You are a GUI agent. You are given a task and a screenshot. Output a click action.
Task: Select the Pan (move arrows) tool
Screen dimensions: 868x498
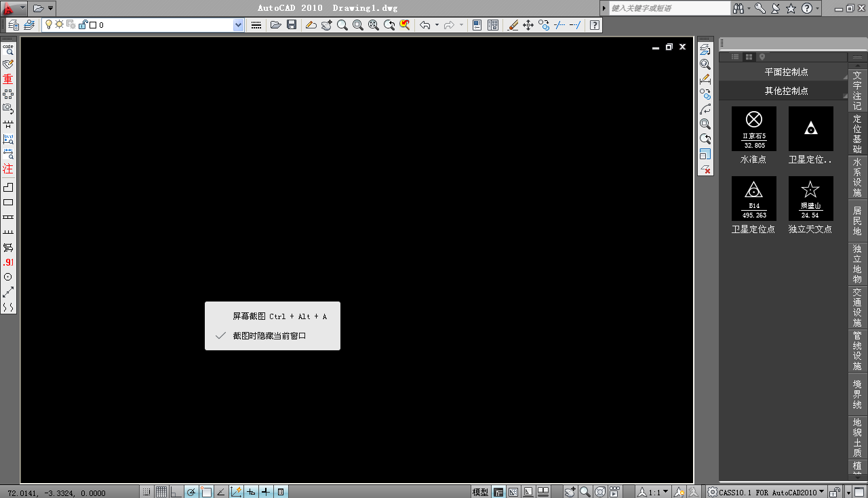[x=528, y=25]
